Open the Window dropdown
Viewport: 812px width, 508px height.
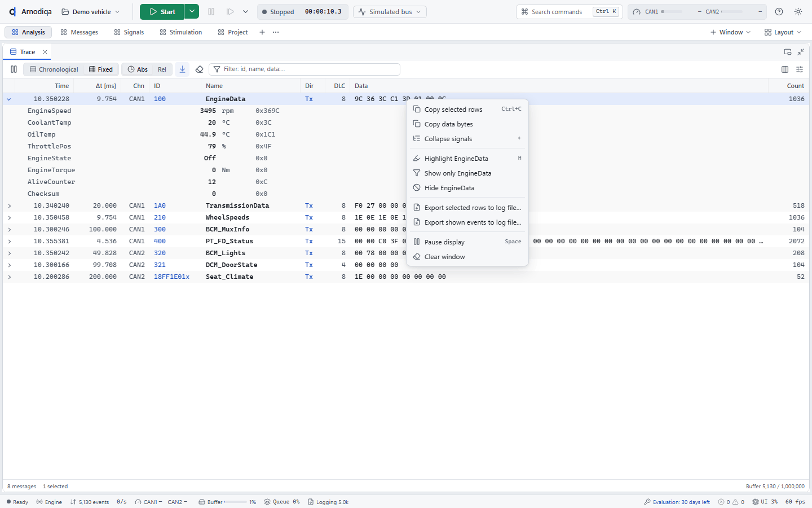click(x=730, y=32)
